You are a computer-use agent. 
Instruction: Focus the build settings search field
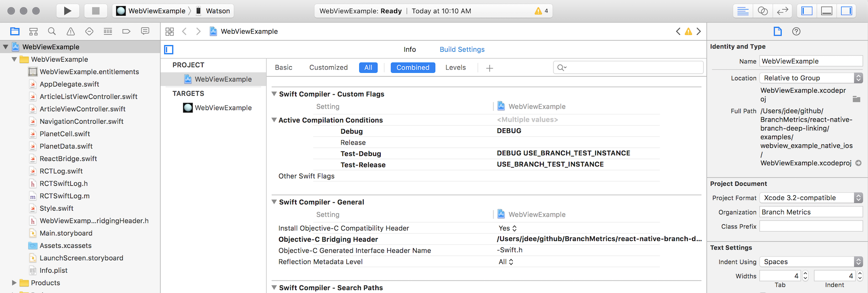(628, 67)
